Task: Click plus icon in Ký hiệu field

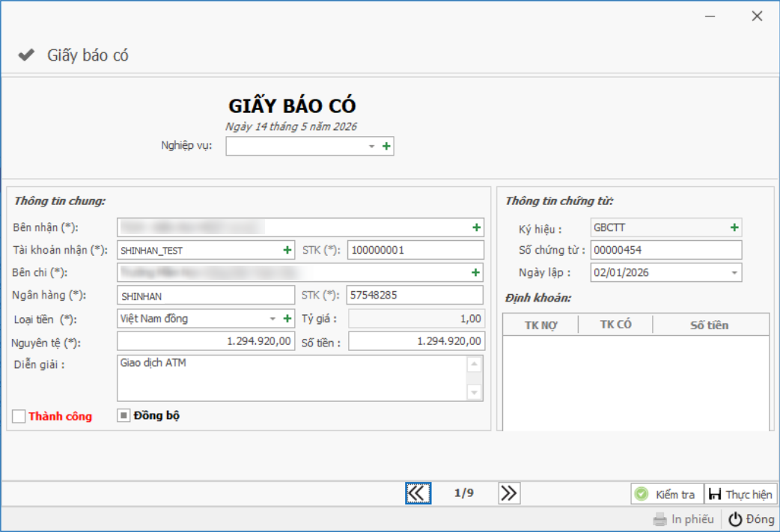Action: click(734, 227)
